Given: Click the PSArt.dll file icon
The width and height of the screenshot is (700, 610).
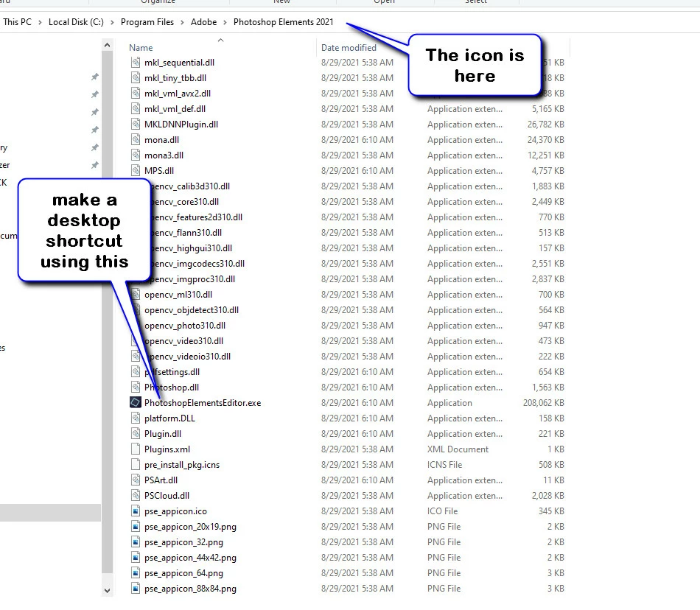Looking at the screenshot, I should (x=136, y=480).
